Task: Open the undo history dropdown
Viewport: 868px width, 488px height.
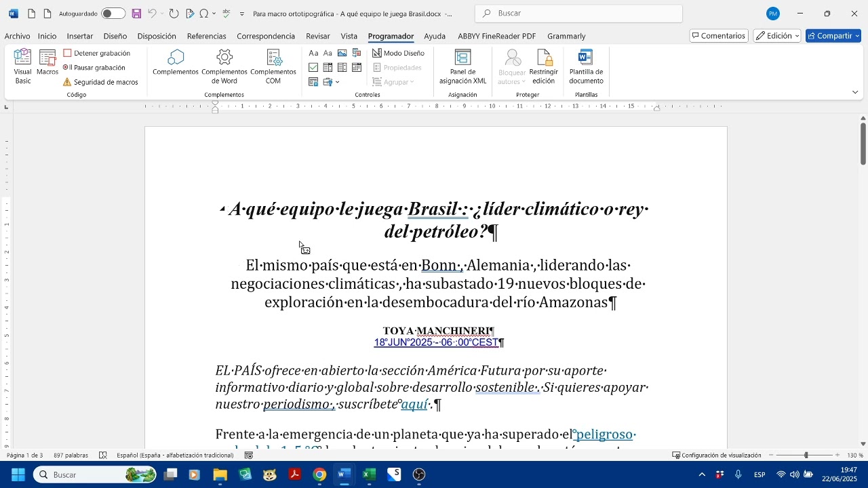Action: coord(162,14)
